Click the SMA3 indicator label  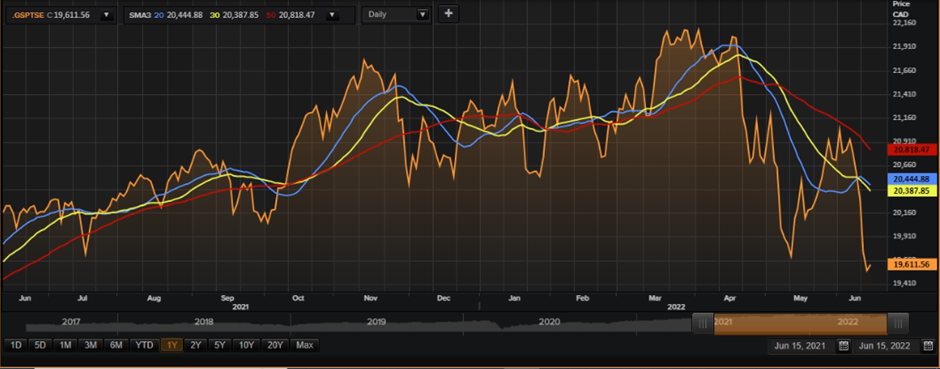[140, 15]
